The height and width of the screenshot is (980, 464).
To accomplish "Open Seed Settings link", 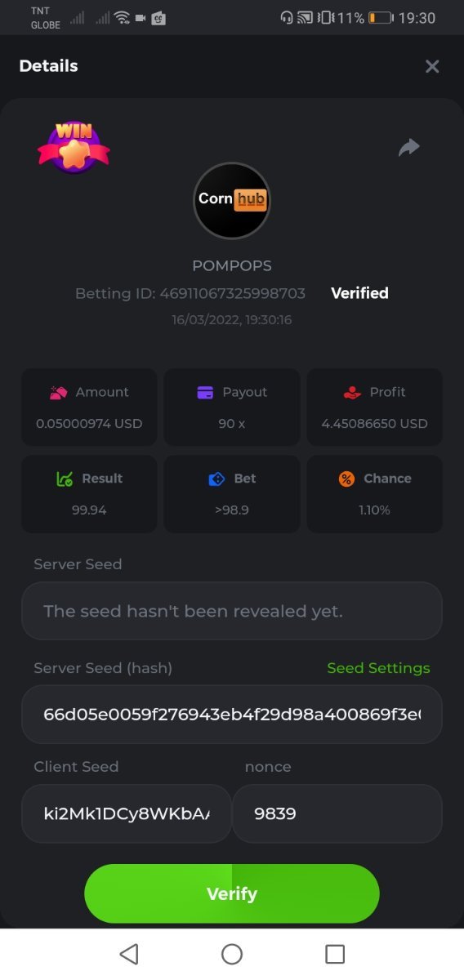I will click(x=378, y=668).
